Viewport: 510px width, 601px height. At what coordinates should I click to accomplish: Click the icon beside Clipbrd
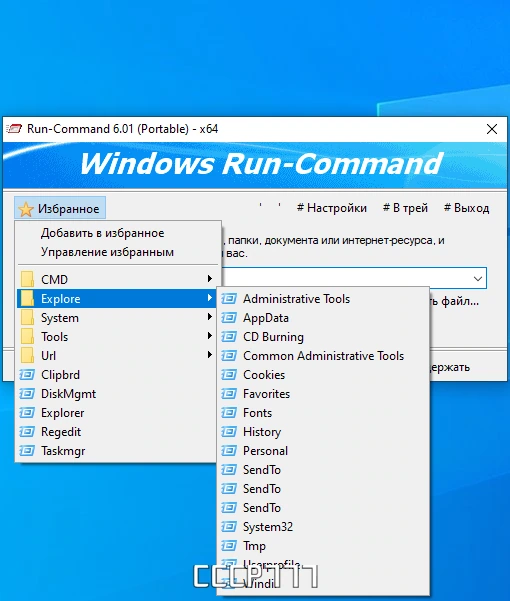[x=27, y=374]
